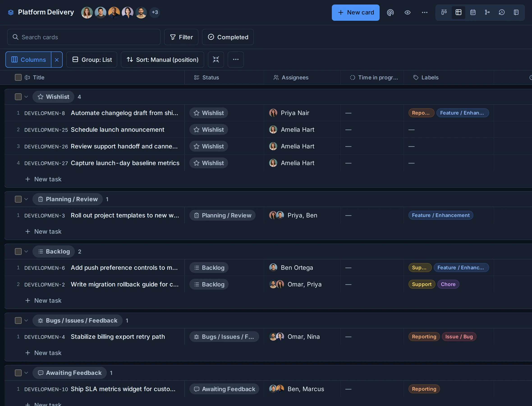This screenshot has height=406, width=532.
Task: Open the branch hierarchy view icon
Action: click(487, 12)
